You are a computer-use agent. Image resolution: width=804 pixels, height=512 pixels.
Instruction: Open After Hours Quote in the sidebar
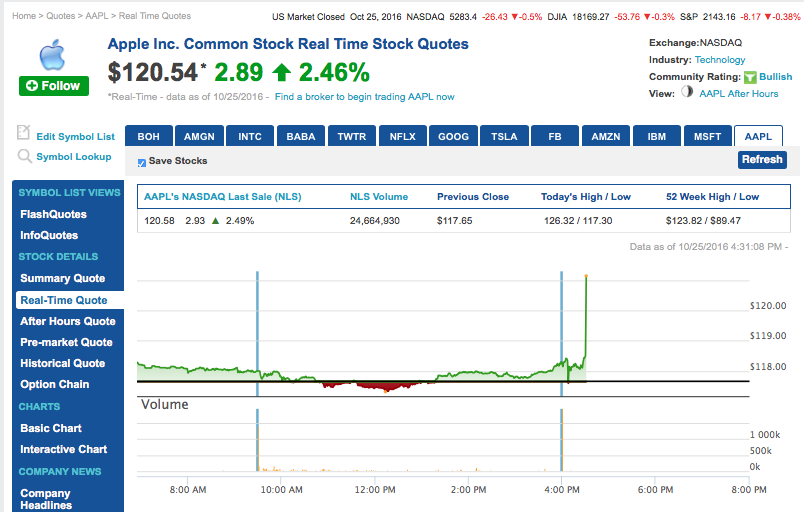coord(68,321)
